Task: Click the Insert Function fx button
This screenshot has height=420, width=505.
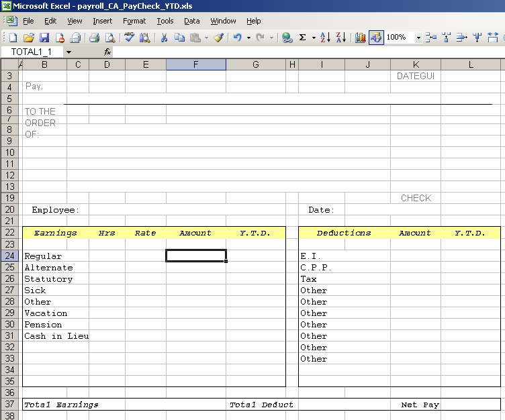Action: click(x=107, y=52)
